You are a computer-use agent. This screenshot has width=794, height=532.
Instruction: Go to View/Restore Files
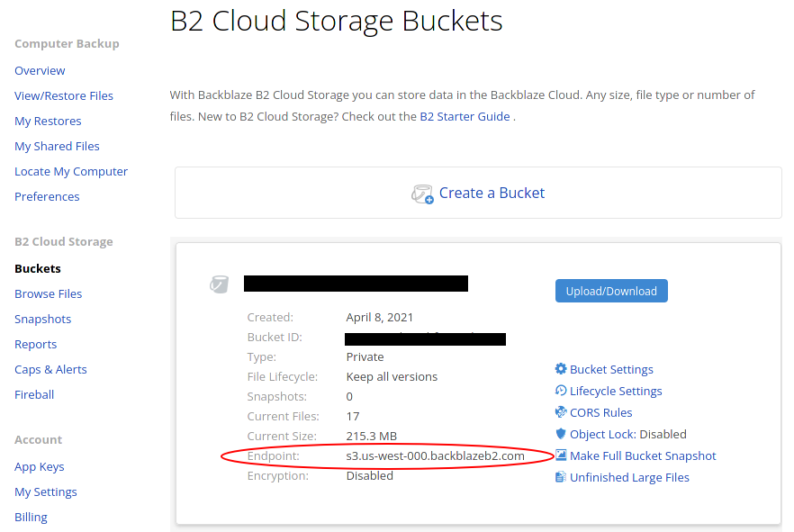[x=64, y=95]
